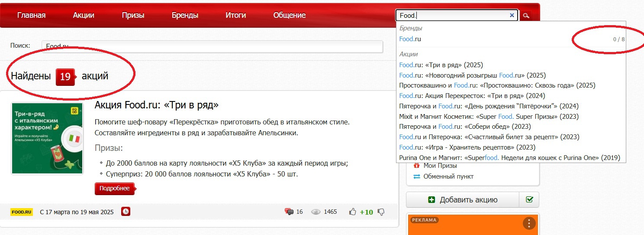Pick the Purina One и Магнит suggestion
Viewport: 644px width, 235px height.
pos(509,158)
